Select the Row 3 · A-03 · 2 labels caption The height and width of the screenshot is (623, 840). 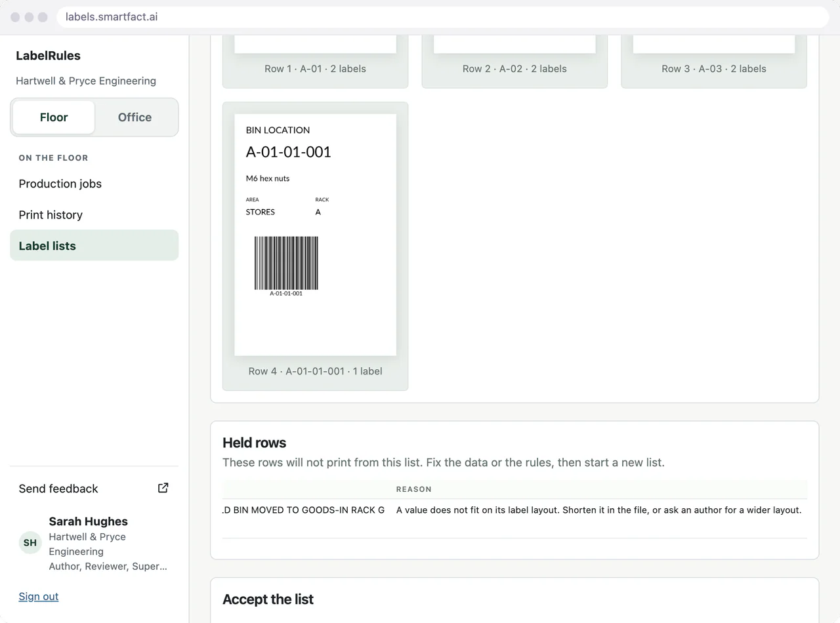[714, 69]
